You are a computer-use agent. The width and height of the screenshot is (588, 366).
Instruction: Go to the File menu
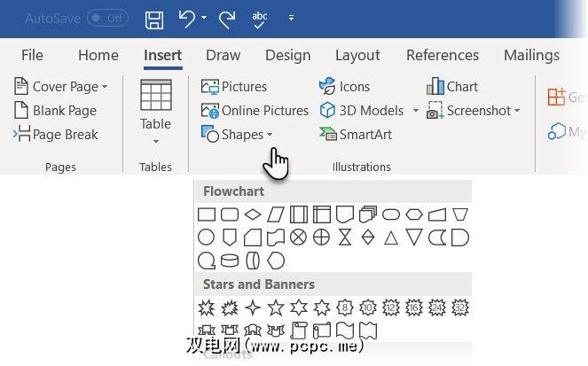32,55
